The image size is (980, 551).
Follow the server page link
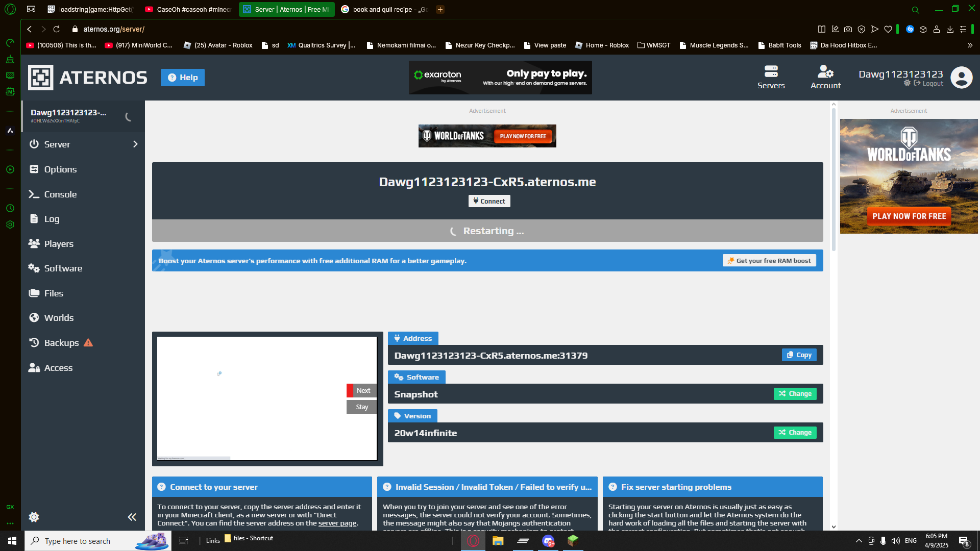coord(337,523)
